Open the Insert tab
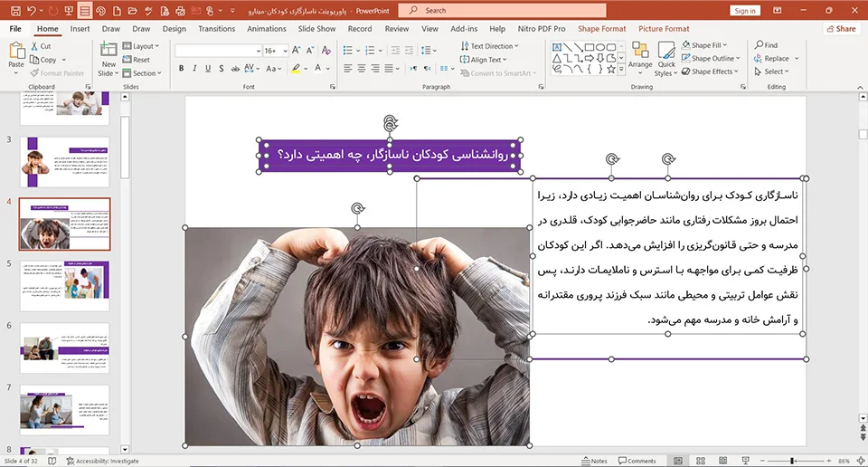868x467 pixels. click(x=80, y=29)
